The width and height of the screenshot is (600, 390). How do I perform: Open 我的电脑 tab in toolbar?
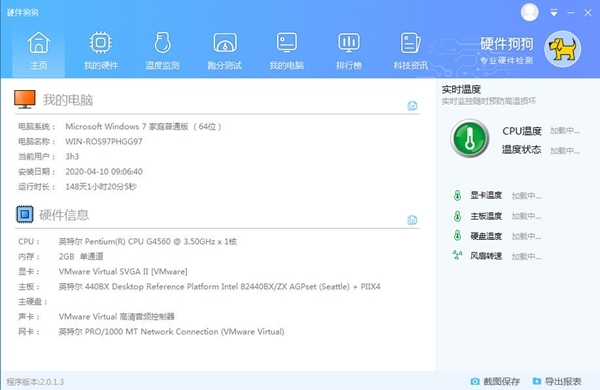[x=287, y=52]
